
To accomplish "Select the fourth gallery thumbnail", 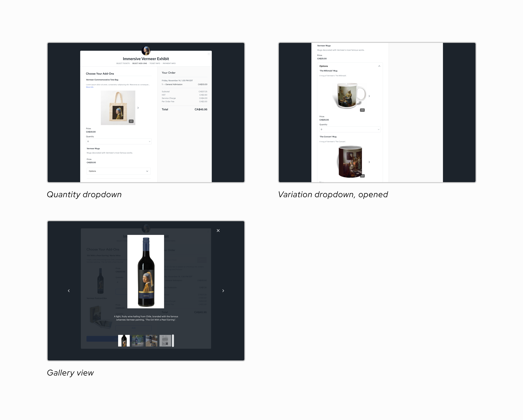I will point(165,341).
